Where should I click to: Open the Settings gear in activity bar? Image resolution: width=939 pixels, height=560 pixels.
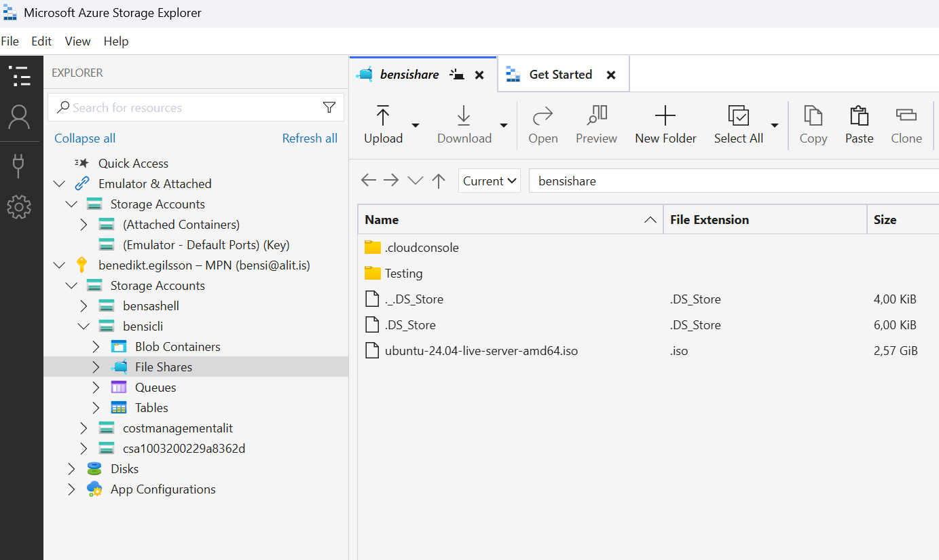coord(19,207)
